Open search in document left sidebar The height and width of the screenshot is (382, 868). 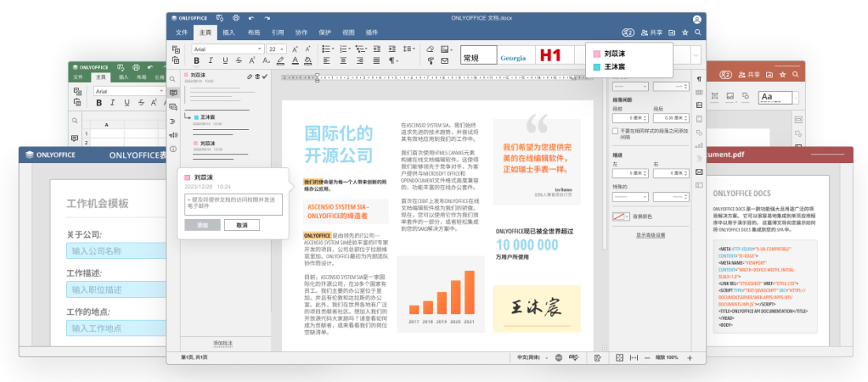[x=173, y=79]
